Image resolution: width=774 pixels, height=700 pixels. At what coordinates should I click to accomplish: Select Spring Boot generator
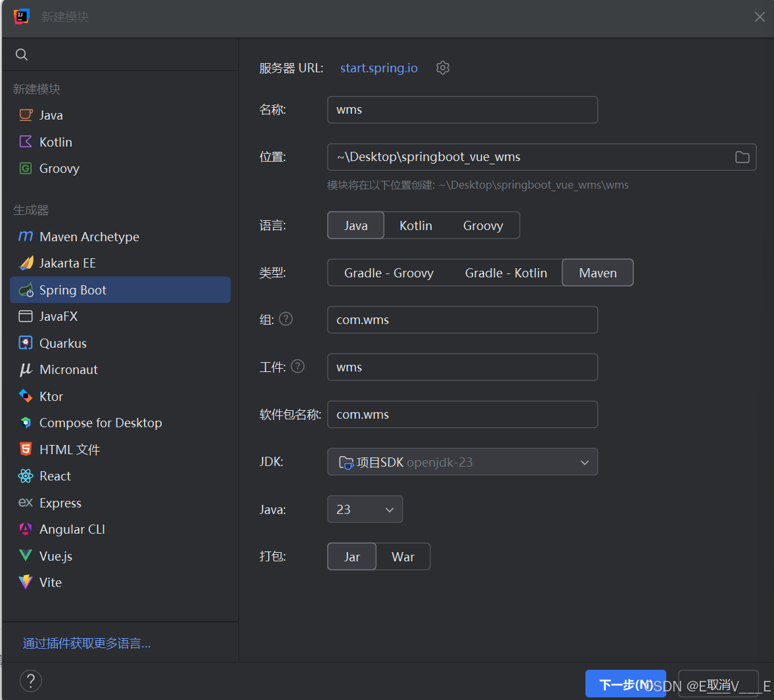(x=120, y=290)
